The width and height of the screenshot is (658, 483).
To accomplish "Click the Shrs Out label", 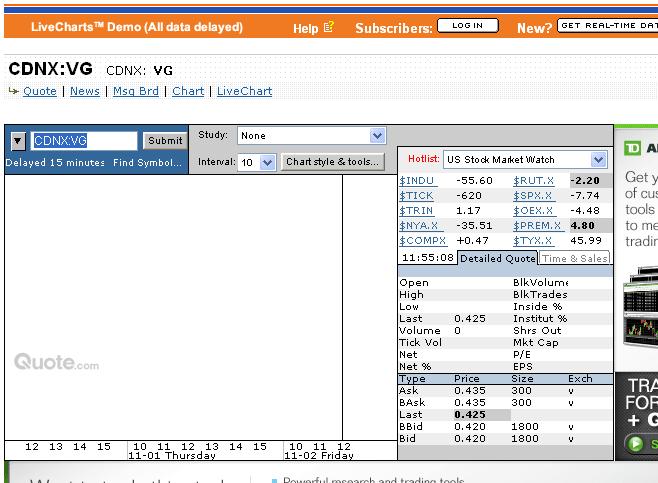I will [x=537, y=331].
